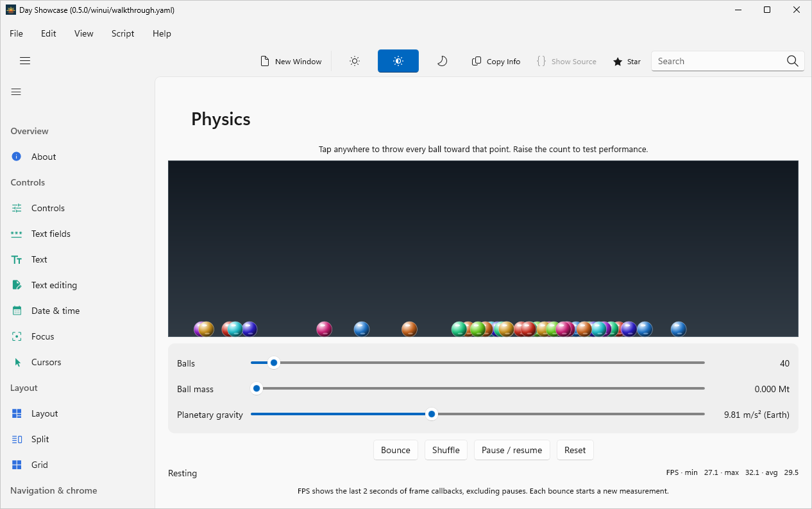Click the Star icon
The height and width of the screenshot is (509, 812).
[x=618, y=62]
